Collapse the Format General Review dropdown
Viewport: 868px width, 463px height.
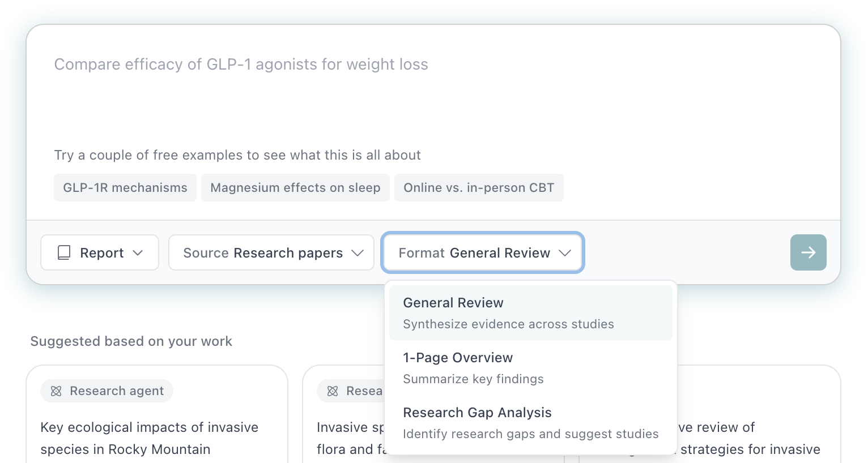click(x=483, y=253)
